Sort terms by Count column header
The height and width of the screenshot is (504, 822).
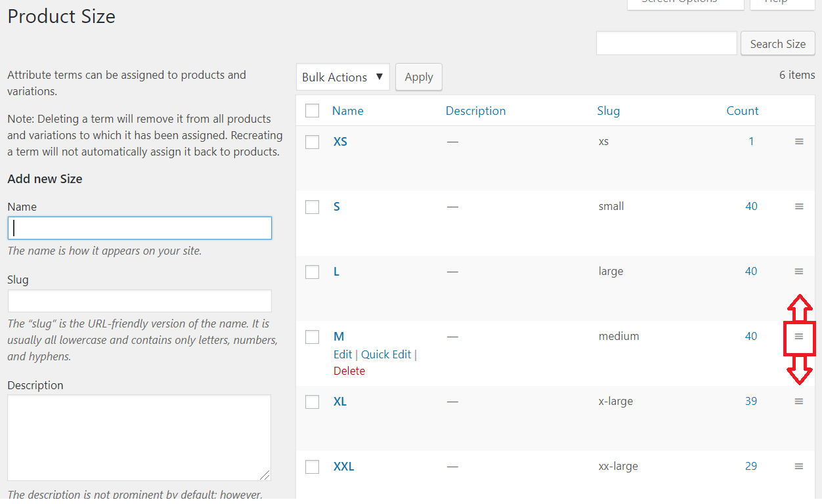743,111
